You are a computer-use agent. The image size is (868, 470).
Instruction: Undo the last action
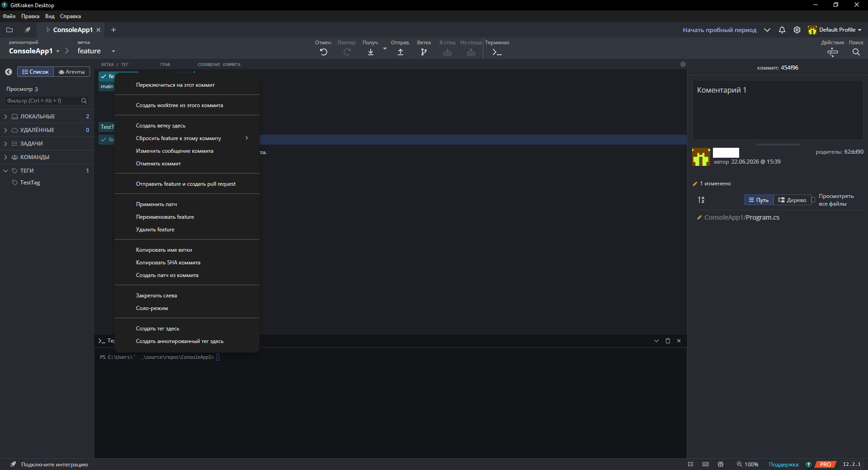pyautogui.click(x=324, y=52)
